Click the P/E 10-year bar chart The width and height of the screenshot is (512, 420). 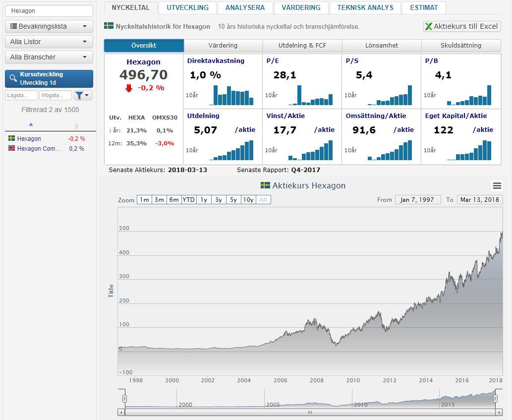pos(311,95)
